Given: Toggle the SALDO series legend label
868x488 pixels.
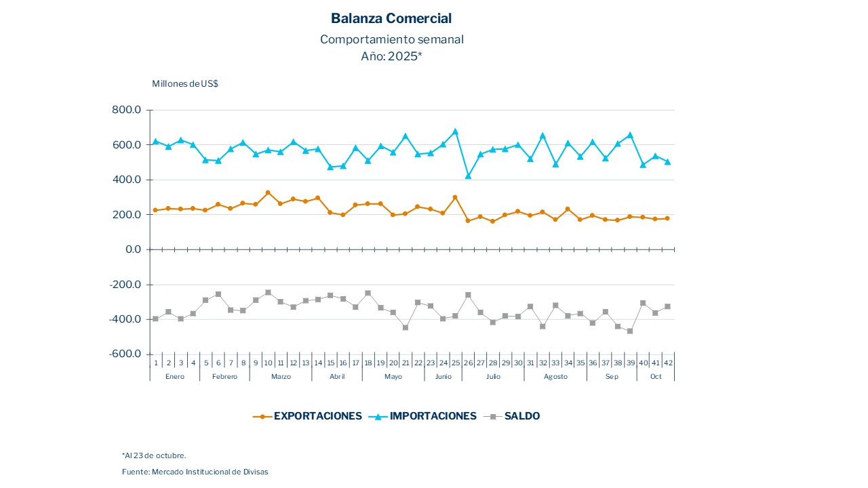Looking at the screenshot, I should tap(522, 416).
